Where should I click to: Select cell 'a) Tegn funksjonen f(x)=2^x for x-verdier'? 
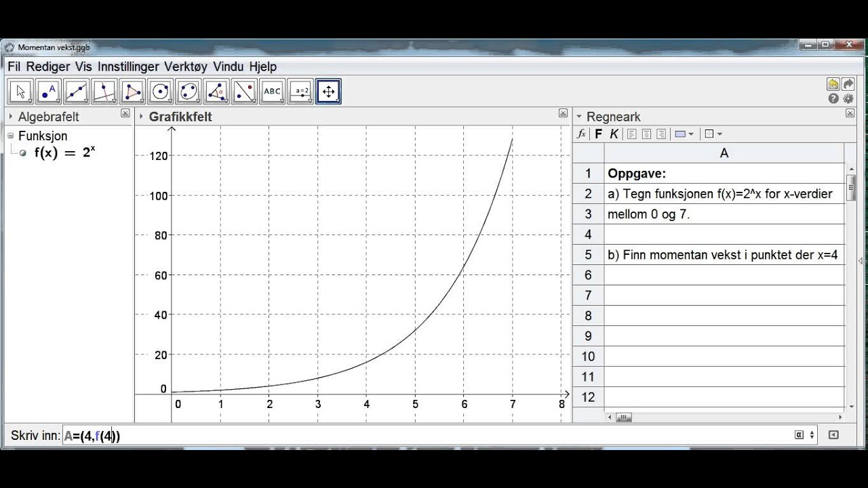[724, 194]
